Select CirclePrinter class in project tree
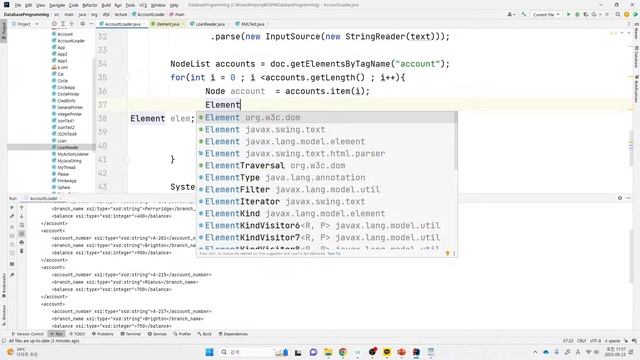640x360 pixels. click(66, 94)
